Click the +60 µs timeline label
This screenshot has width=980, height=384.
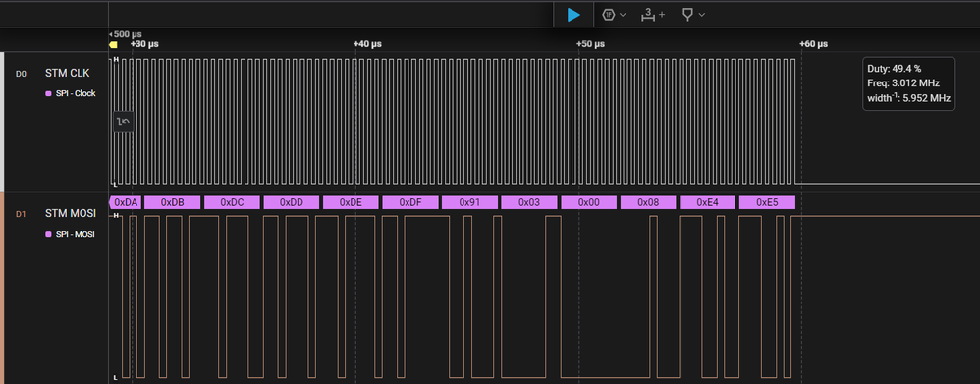pyautogui.click(x=814, y=44)
